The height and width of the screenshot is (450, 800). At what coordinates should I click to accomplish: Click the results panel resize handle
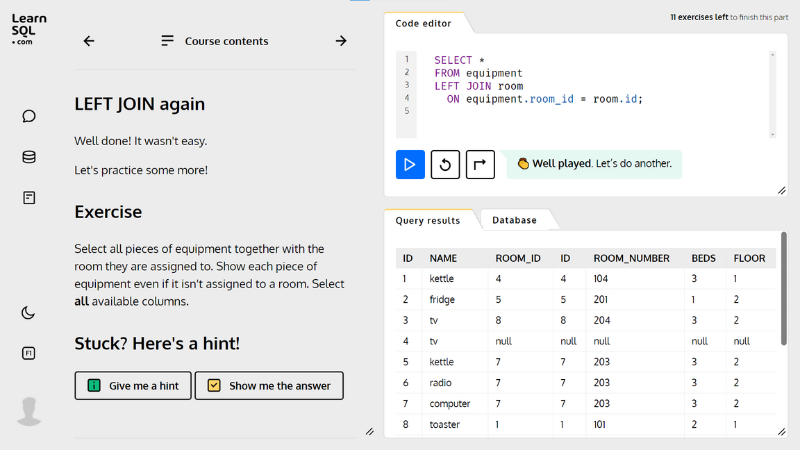pos(782,431)
